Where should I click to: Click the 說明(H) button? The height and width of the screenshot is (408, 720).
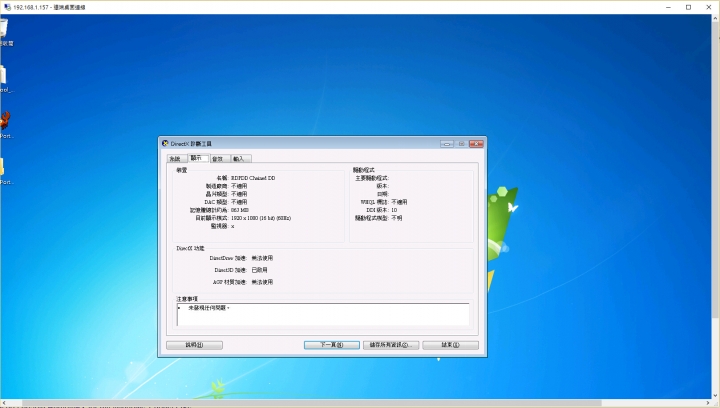(194, 345)
